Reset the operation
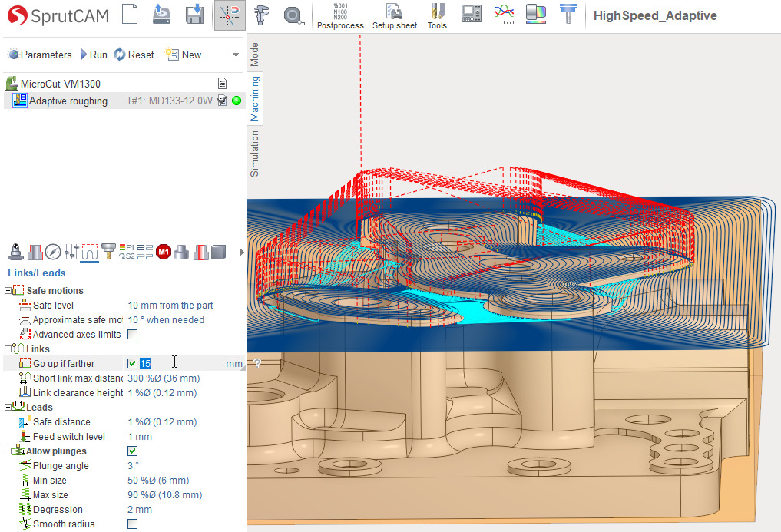 (134, 55)
